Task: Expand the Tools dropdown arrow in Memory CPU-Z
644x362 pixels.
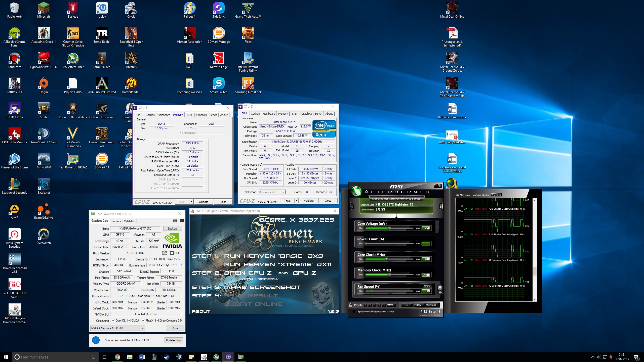Action: pos(191,202)
